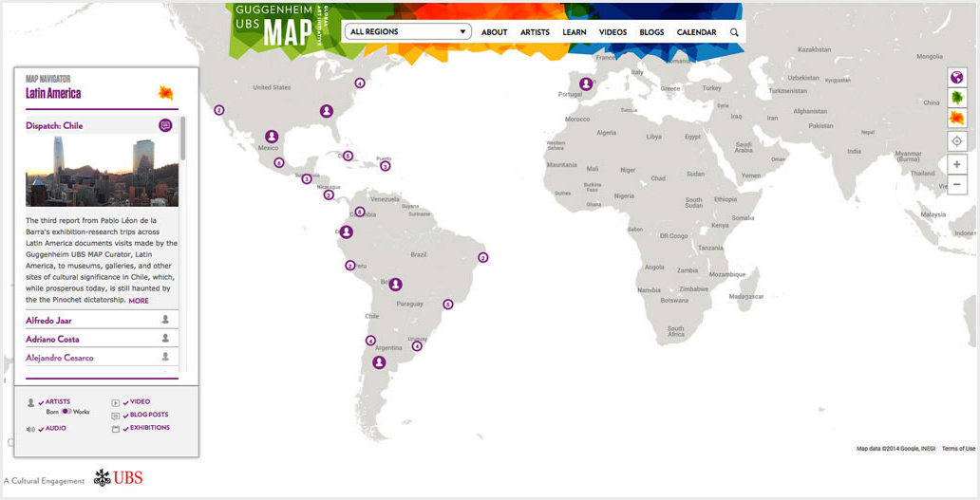Open the ALL REGIONS dropdown
This screenshot has width=980, height=500.
(407, 32)
